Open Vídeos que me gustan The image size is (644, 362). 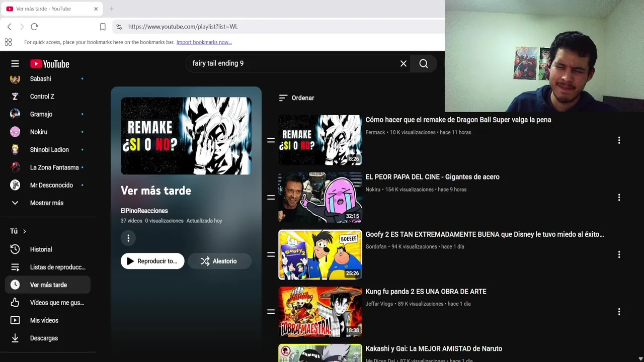tap(48, 303)
